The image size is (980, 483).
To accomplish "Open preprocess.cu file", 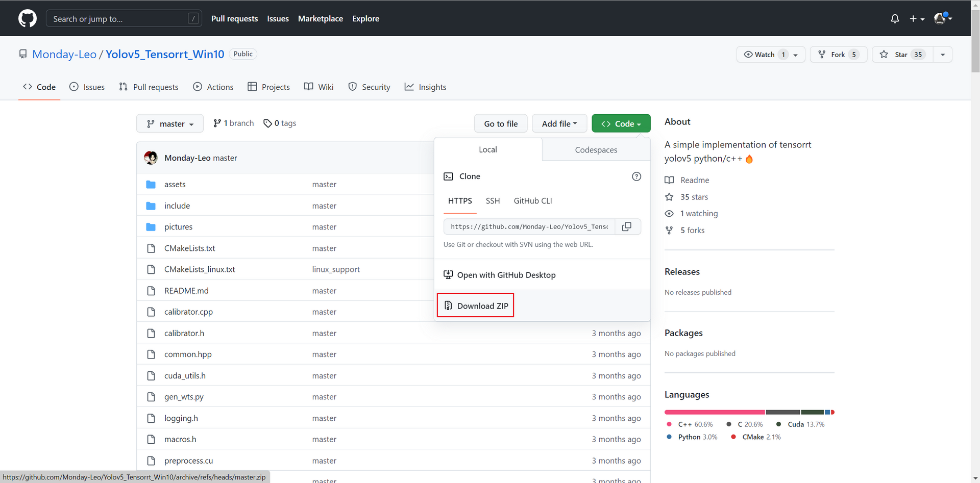I will (188, 461).
